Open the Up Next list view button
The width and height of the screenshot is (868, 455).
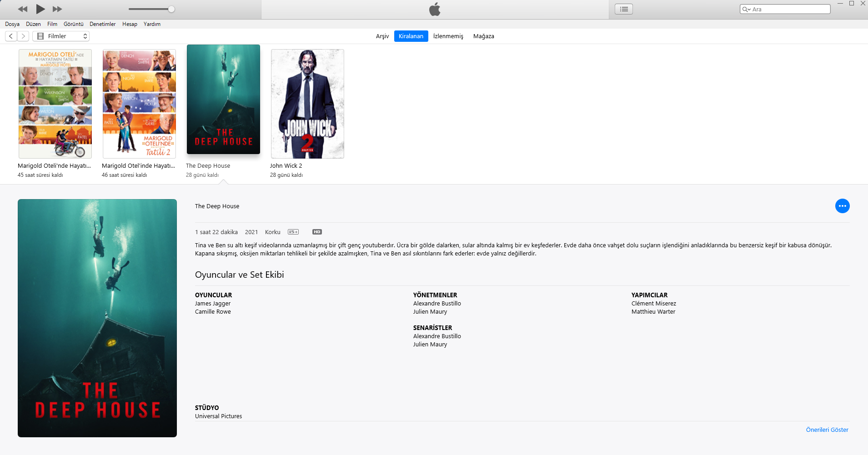click(x=624, y=9)
